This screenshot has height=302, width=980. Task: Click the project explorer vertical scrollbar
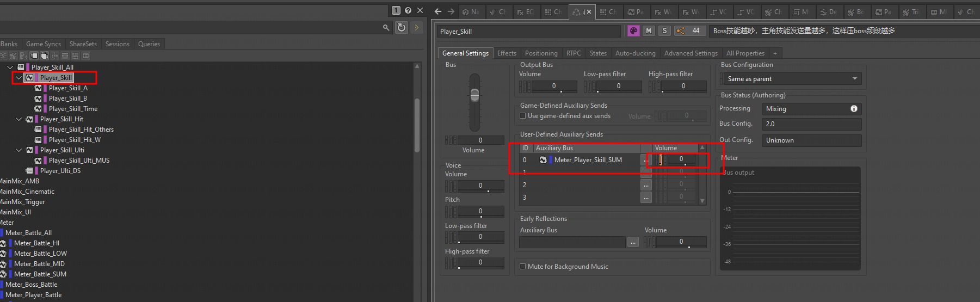point(417,125)
